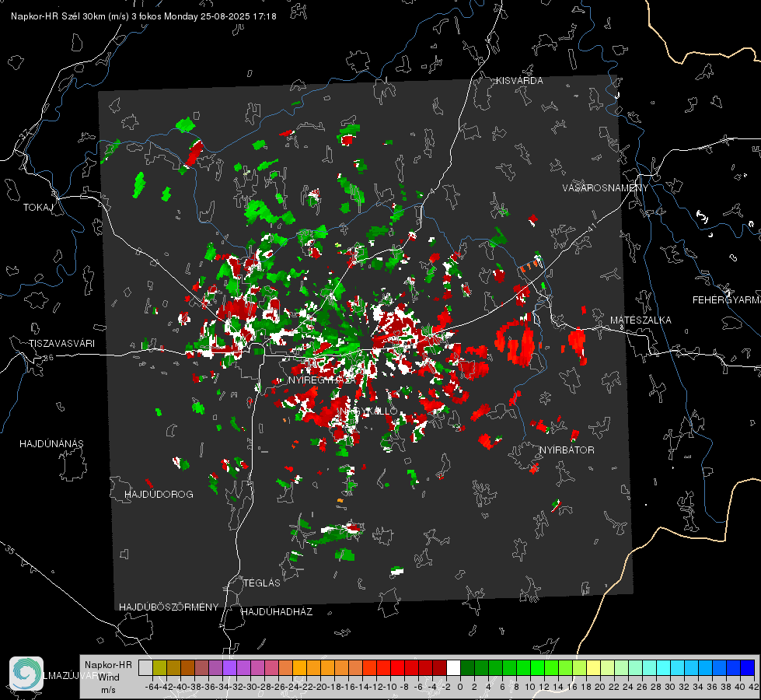Click the radar title text with timestamp 17:18

click(144, 16)
